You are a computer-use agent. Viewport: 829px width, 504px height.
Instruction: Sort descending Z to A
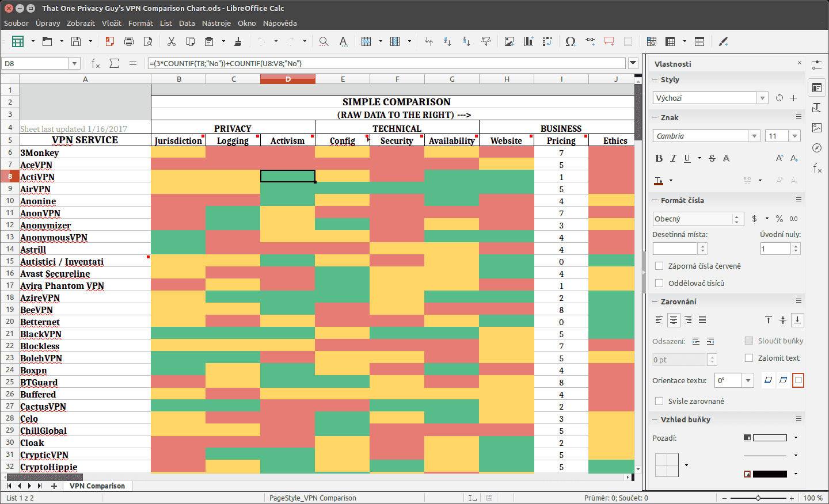[x=467, y=41]
